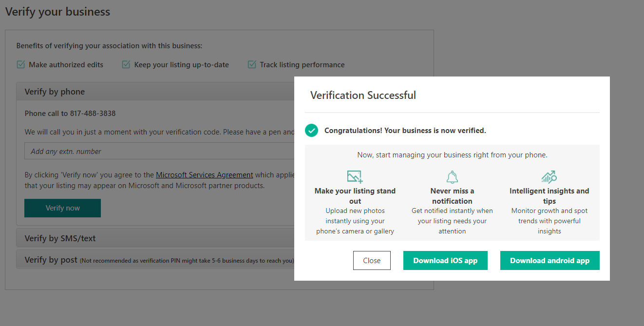
Task: Click the insights chart icon
Action: (x=549, y=176)
